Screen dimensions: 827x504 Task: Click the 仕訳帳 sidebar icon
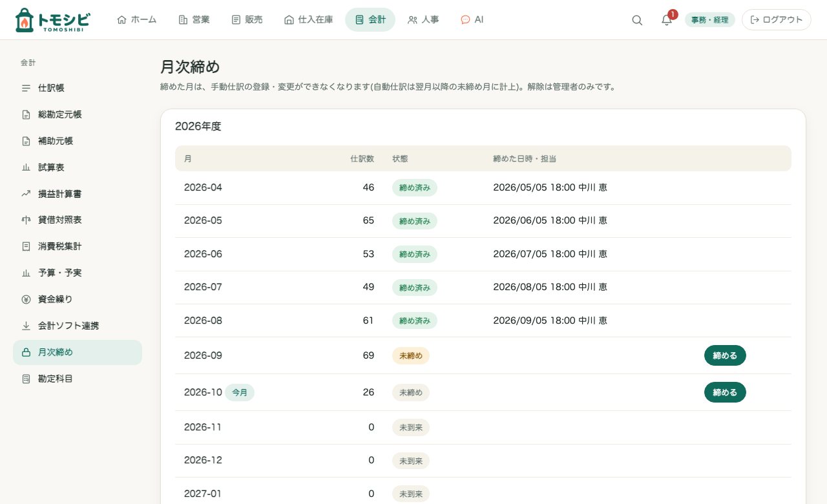click(x=26, y=88)
